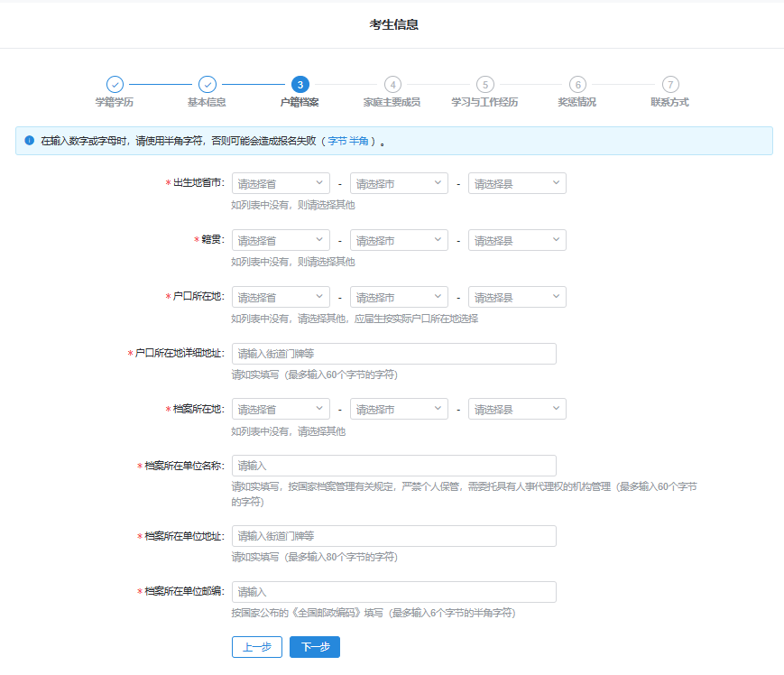Screen dimensions: 784x675
Task: Open 籍贯 province dropdown
Action: pos(281,241)
